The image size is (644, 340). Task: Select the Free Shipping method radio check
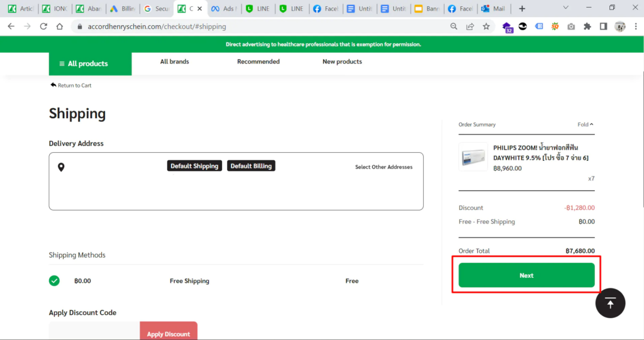55,281
